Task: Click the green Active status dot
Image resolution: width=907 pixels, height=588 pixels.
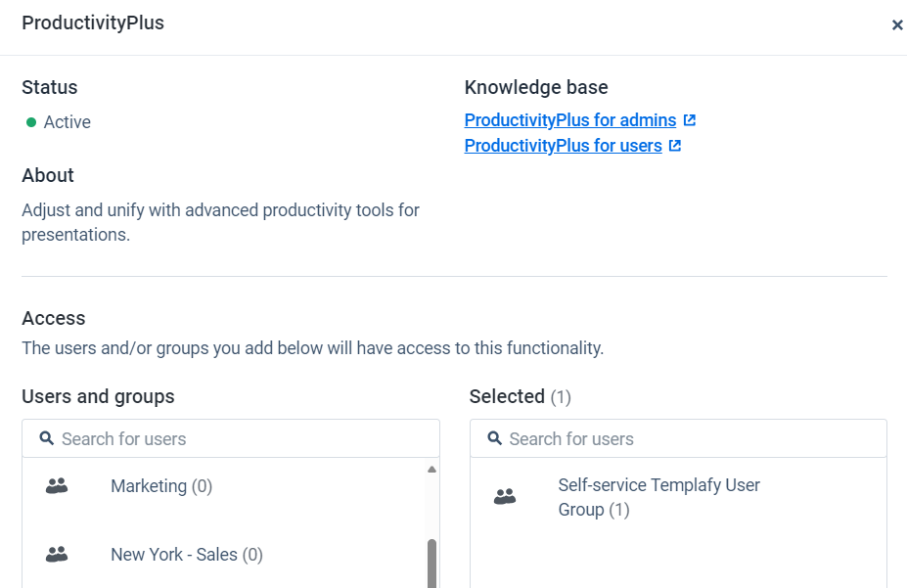Action: coord(31,122)
